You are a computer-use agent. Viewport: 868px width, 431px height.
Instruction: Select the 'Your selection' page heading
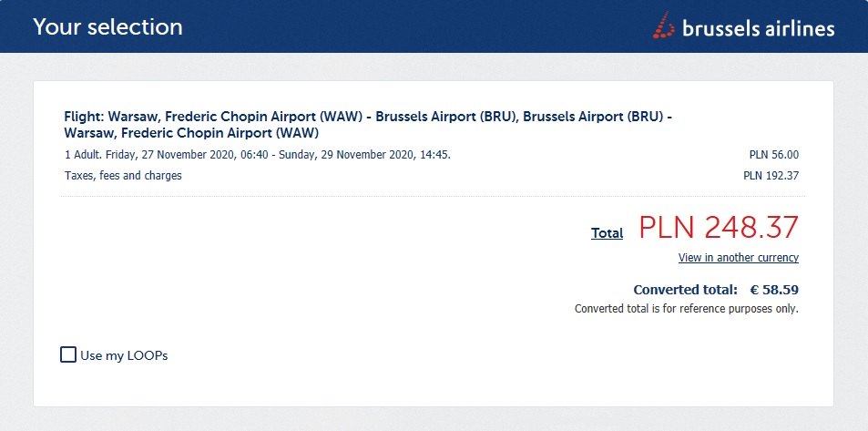(x=108, y=26)
